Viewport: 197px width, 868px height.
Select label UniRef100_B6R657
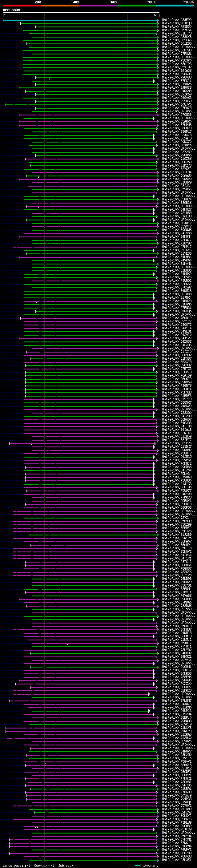click(x=177, y=419)
